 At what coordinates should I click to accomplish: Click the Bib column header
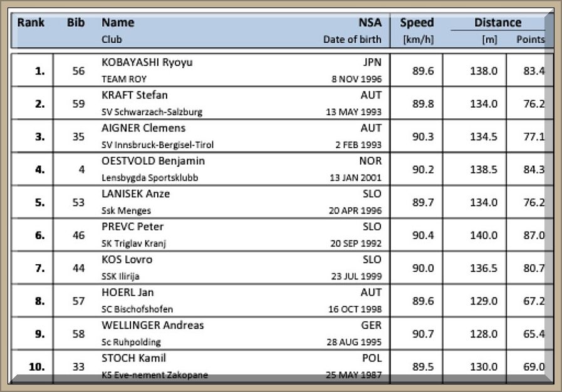76,23
